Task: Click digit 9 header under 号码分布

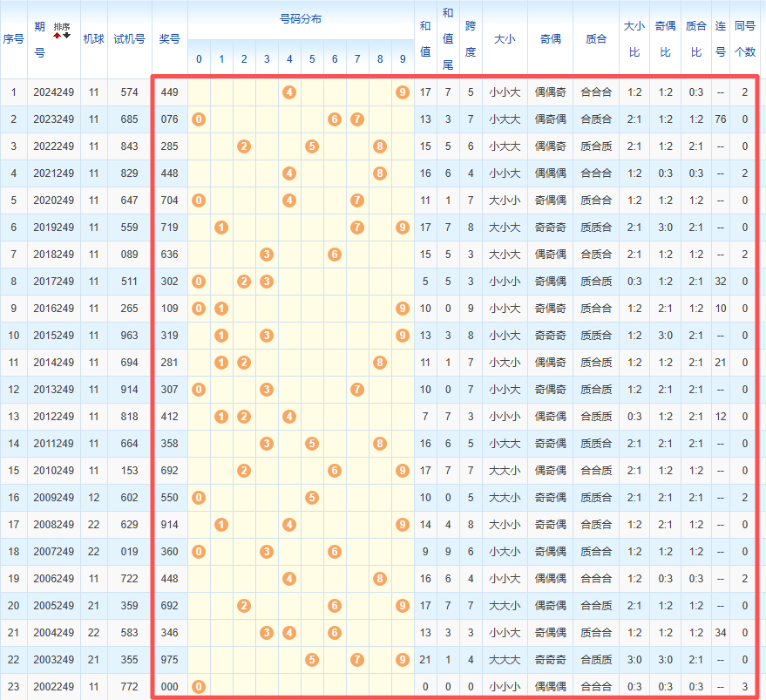Action: [x=403, y=59]
